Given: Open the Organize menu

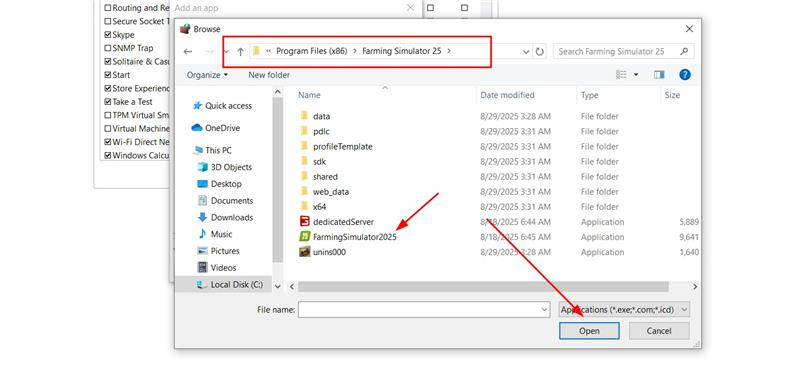Looking at the screenshot, I should point(207,75).
